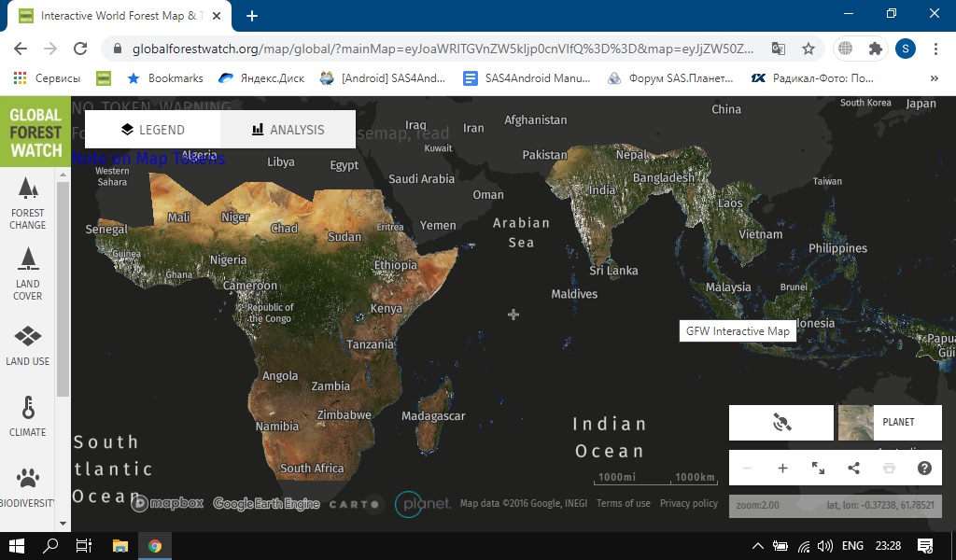Toggle the recent satellite imagery button
Viewport: 956px width, 560px height.
(x=781, y=423)
